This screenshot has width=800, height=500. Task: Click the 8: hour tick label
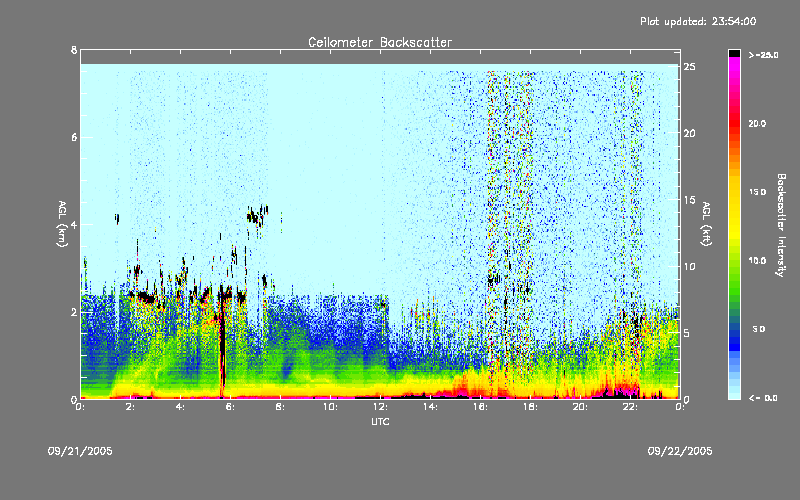[x=281, y=407]
